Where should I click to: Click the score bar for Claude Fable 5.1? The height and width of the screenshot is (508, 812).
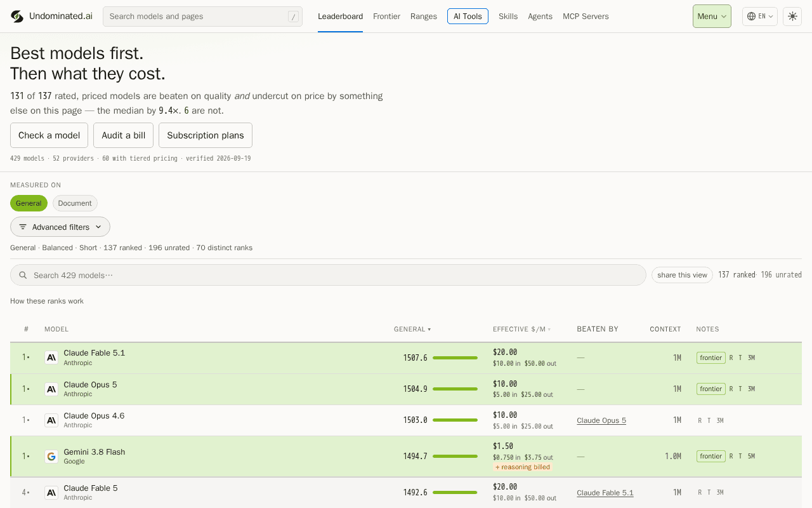coord(455,358)
